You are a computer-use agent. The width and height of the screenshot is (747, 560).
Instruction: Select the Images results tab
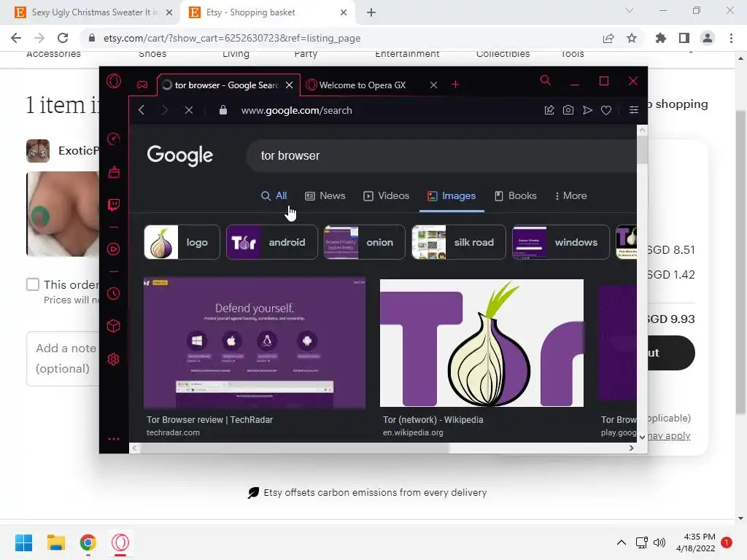(x=452, y=195)
